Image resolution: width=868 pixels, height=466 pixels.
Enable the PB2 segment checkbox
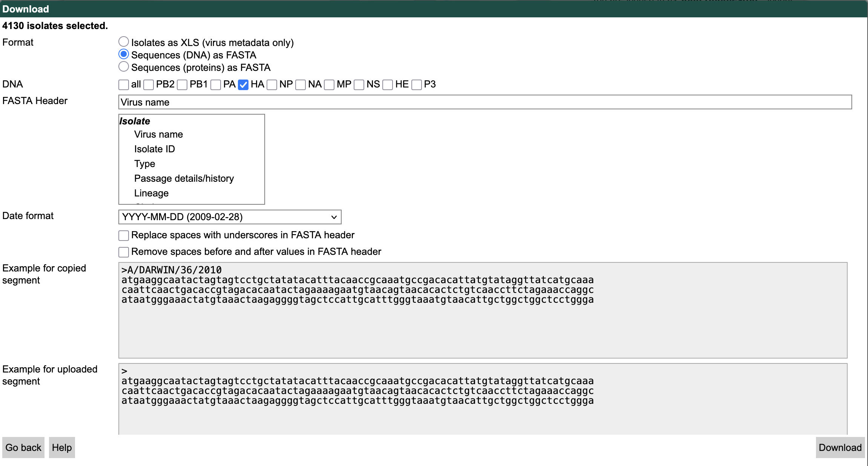(x=149, y=85)
